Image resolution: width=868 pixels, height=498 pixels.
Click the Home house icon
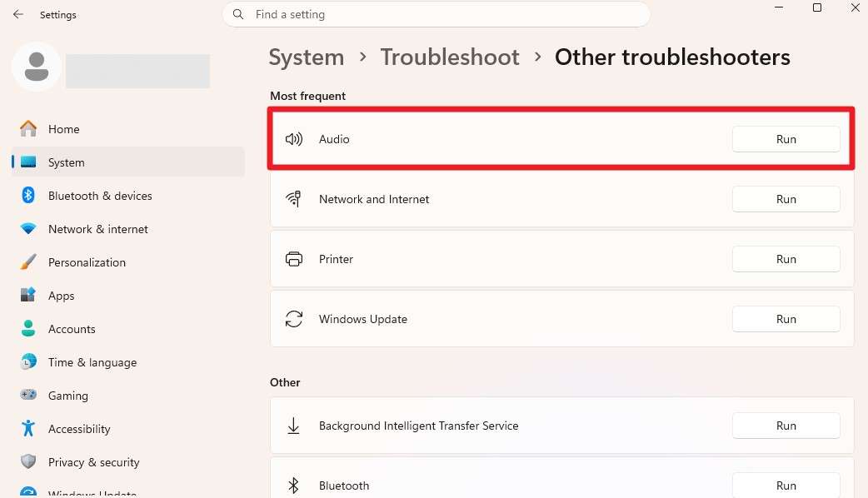pos(28,129)
